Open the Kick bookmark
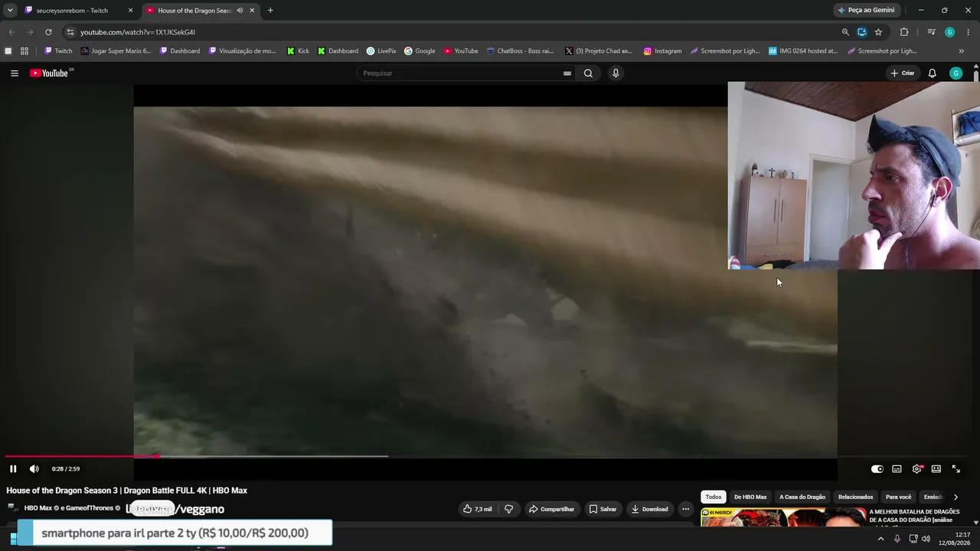Screen dimensions: 980x551 pyautogui.click(x=298, y=51)
